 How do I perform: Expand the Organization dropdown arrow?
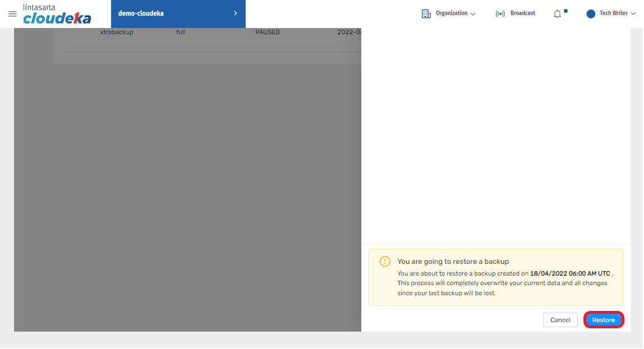point(473,14)
